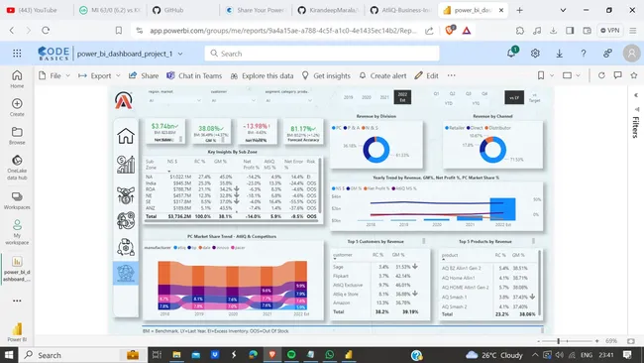Viewport: 644px width, 363px height.
Task: Adjust the report zoom slider
Action: pos(558,341)
